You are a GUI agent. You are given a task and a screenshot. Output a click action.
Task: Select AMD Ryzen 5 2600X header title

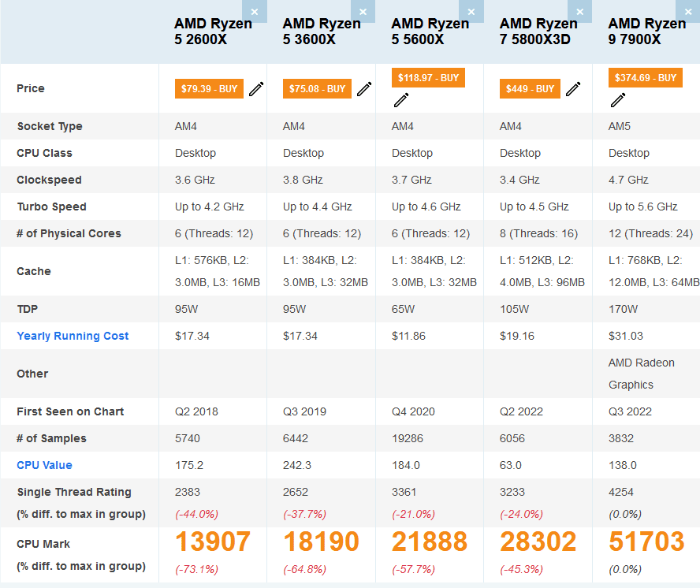[214, 32]
